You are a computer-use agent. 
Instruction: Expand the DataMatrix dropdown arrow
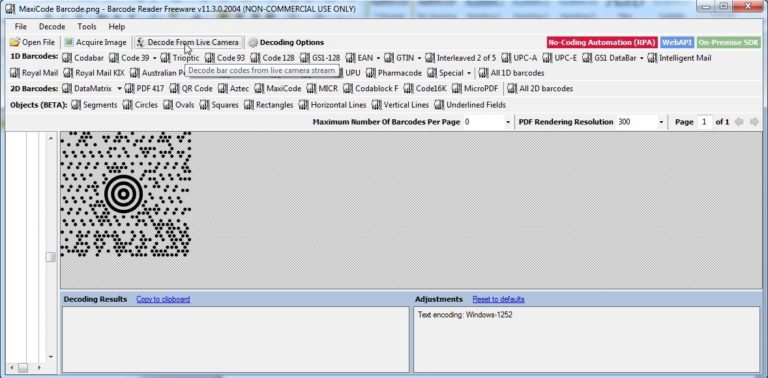(x=119, y=89)
